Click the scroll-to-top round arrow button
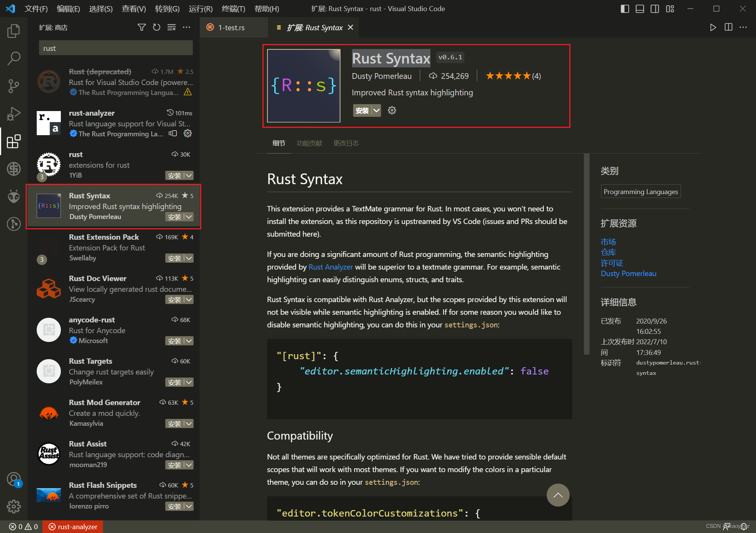Viewport: 756px width, 533px height. (558, 495)
